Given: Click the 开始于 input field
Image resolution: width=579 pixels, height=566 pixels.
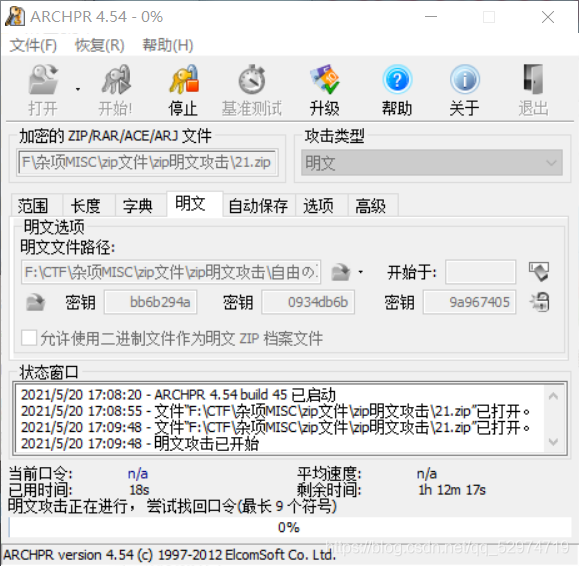Looking at the screenshot, I should point(480,272).
